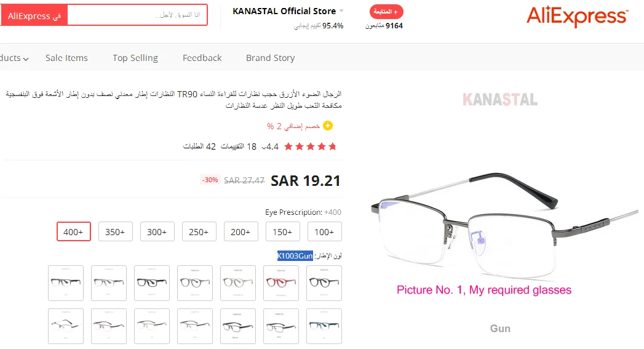Image resolution: width=644 pixels, height=349 pixels.
Task: Focus the search input field
Action: [137, 15]
